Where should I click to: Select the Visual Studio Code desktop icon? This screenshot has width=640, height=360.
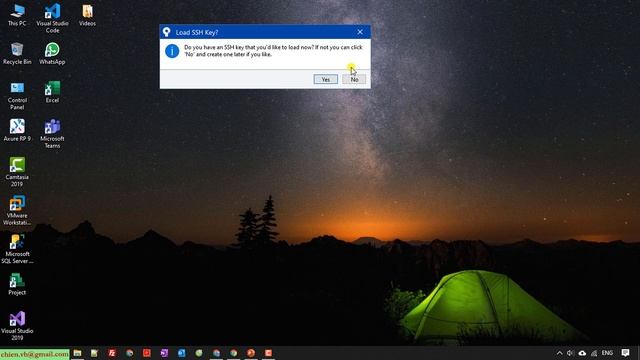pos(52,19)
